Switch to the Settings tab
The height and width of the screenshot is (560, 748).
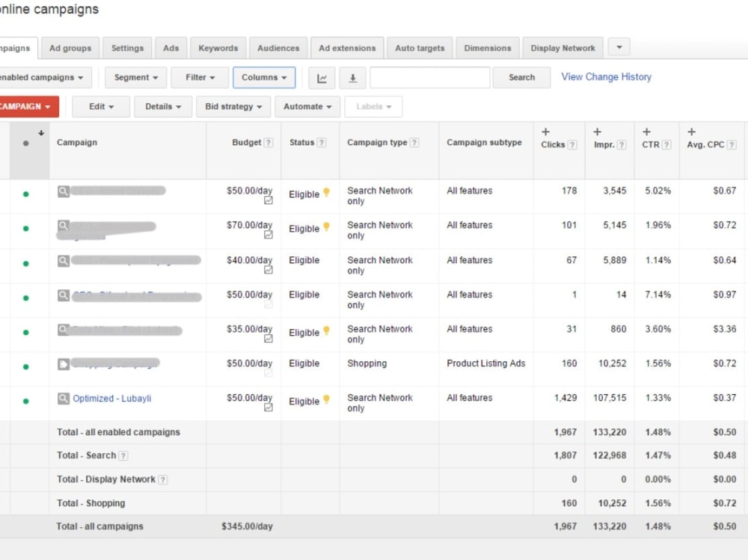(x=127, y=48)
